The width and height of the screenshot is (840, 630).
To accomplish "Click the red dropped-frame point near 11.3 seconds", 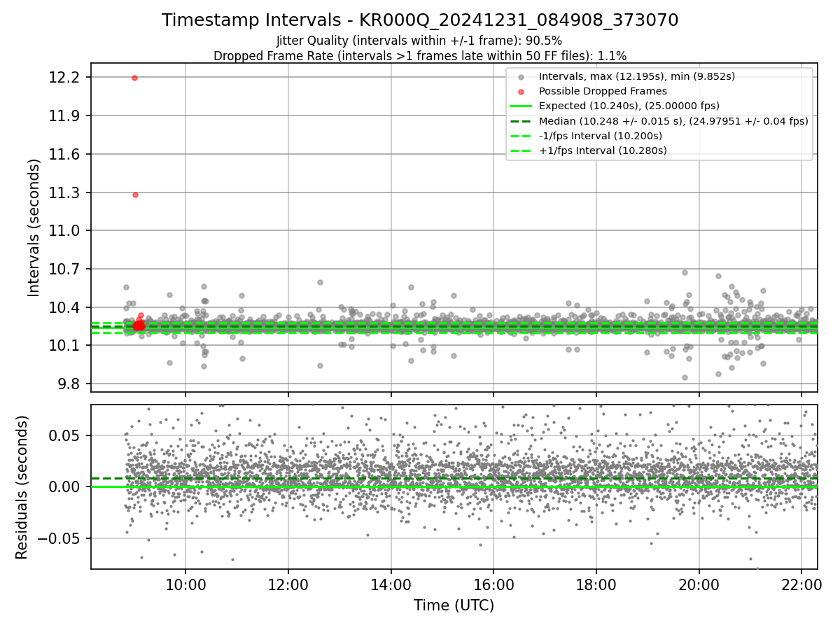I will [135, 195].
